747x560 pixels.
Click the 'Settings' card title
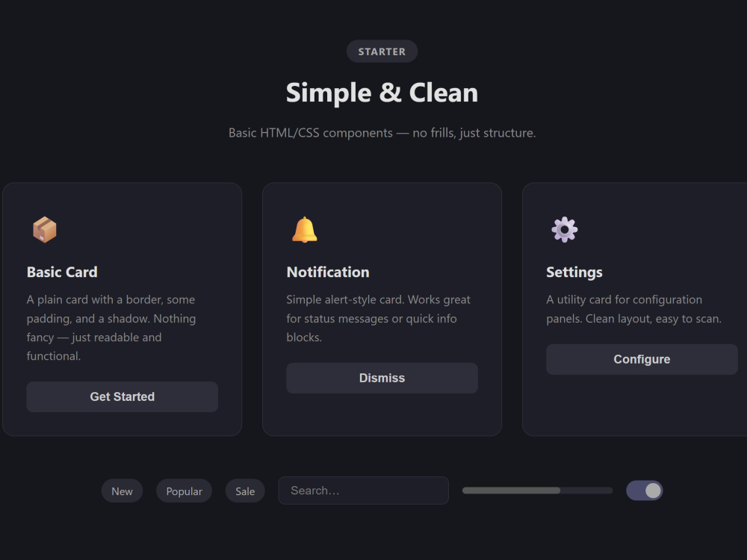tap(574, 272)
